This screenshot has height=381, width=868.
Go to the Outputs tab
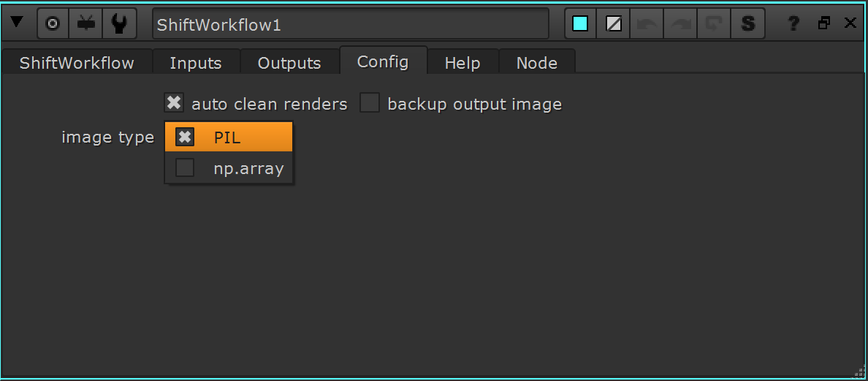pyautogui.click(x=289, y=63)
